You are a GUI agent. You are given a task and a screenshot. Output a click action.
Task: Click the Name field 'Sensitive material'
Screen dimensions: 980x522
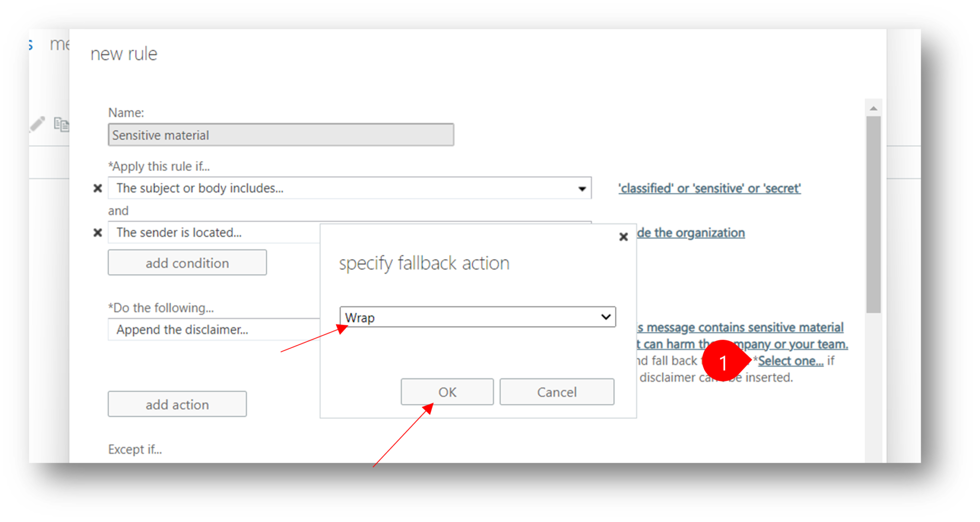[280, 135]
